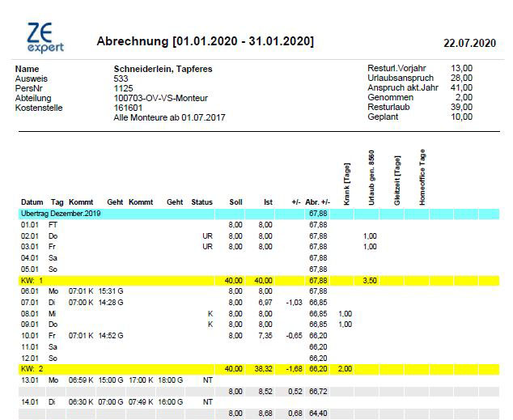Viewport: 513px width, 420px height.
Task: Click the Geplant value 10,00
Action: pyautogui.click(x=462, y=117)
